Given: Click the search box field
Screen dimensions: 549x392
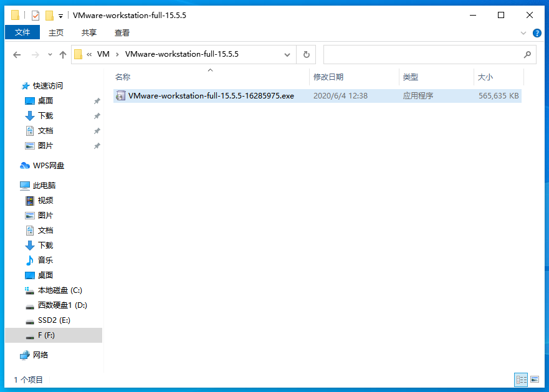Looking at the screenshot, I should (x=429, y=55).
